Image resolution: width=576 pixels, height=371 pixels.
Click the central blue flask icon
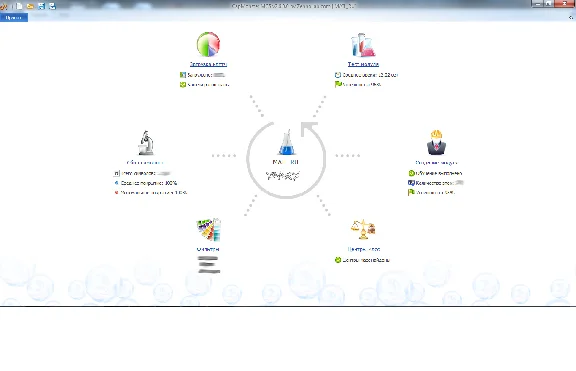click(287, 143)
